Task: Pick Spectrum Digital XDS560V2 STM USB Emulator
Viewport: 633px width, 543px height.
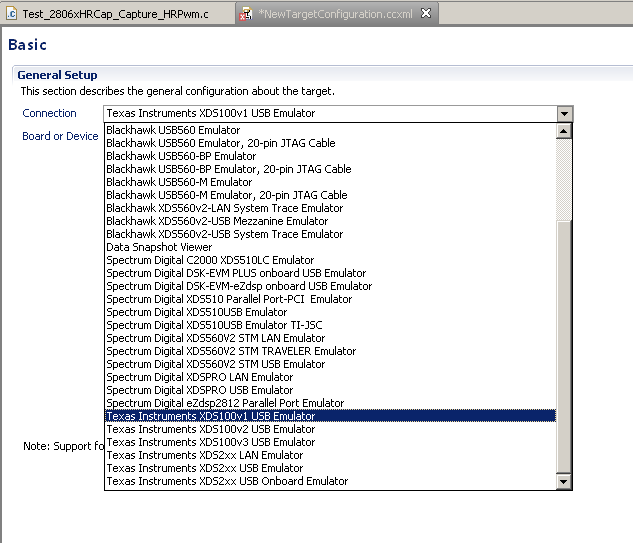Action: click(x=330, y=364)
